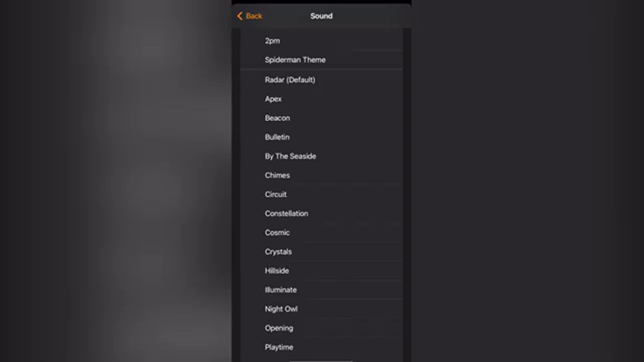Tap the orange back chevron icon
Screen dimensions: 644x362
(x=240, y=16)
